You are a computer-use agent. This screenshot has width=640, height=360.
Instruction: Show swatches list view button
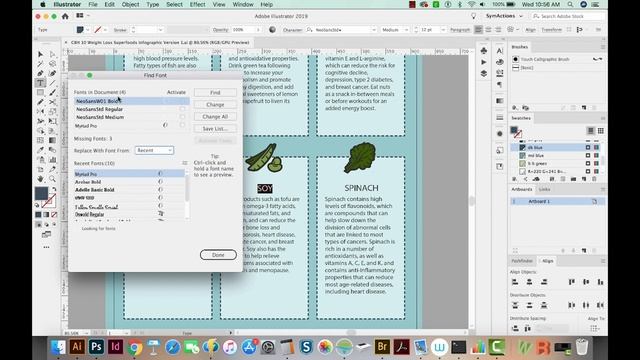click(591, 131)
